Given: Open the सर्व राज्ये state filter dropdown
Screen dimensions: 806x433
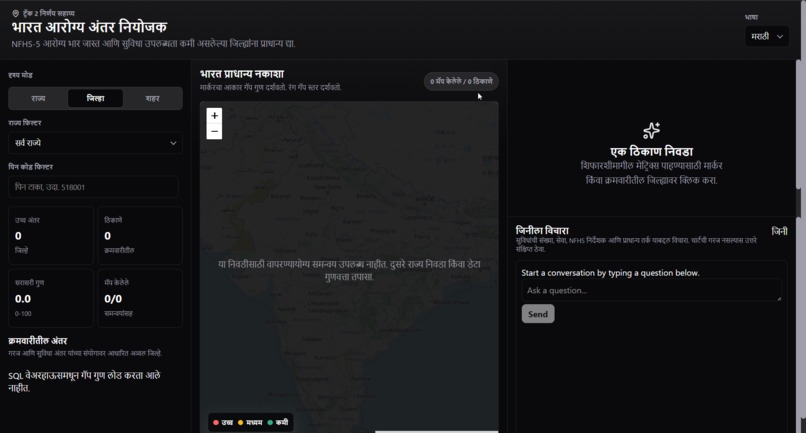Looking at the screenshot, I should 95,143.
